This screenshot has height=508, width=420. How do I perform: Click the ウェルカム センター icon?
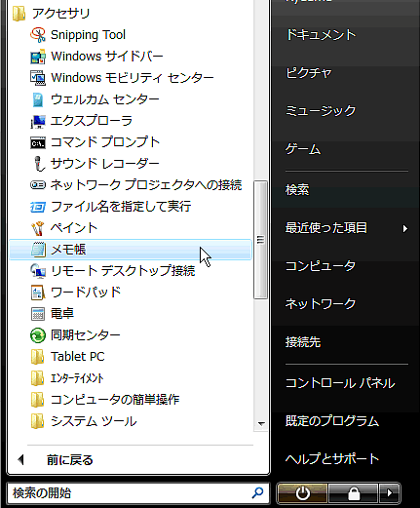[x=38, y=99]
